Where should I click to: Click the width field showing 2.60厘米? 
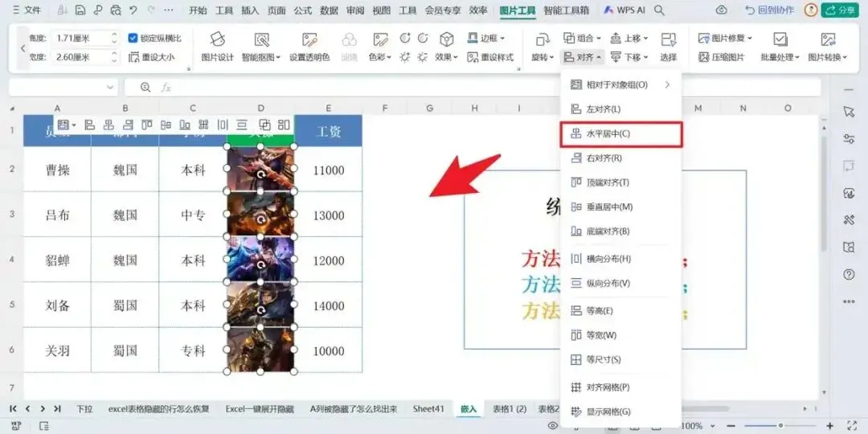coord(80,57)
